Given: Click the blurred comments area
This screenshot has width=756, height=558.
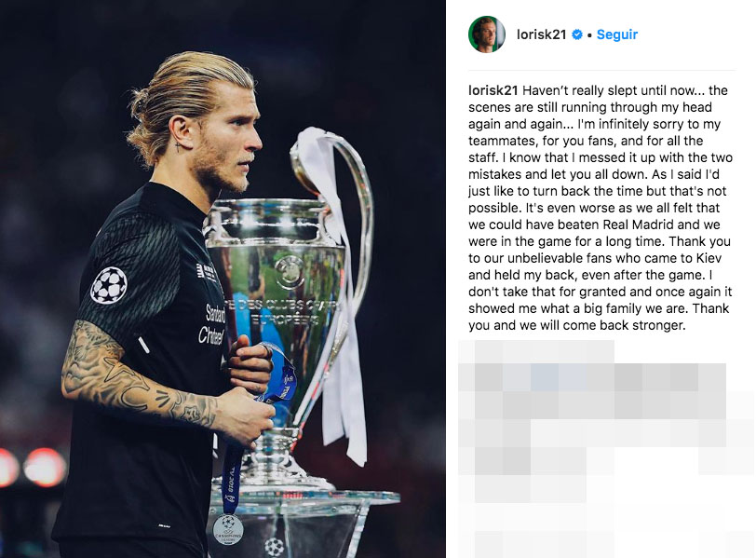Looking at the screenshot, I should point(605,447).
